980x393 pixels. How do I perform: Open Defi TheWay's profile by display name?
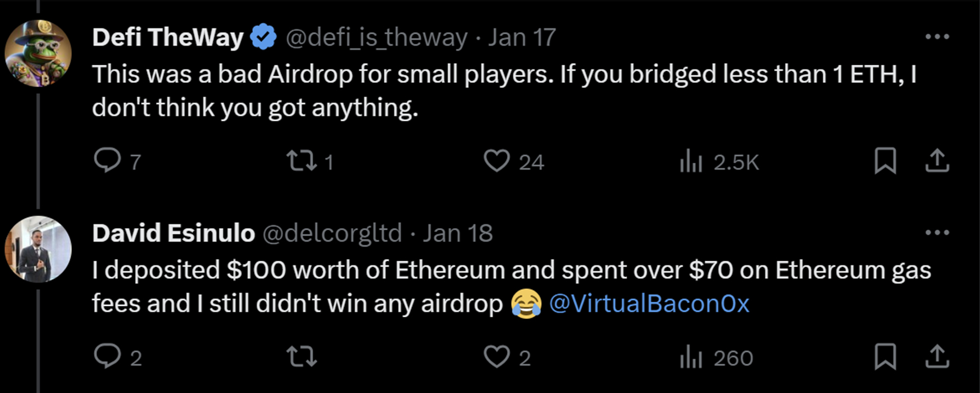click(x=168, y=38)
